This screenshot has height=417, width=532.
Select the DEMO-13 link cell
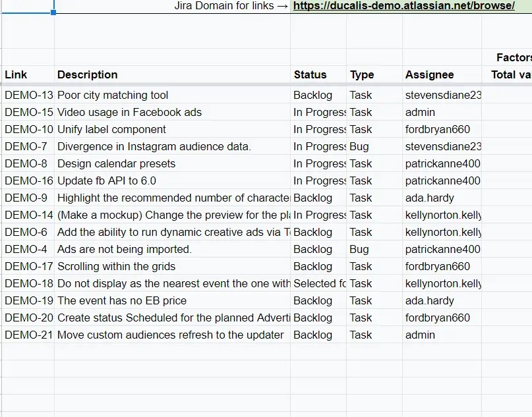click(x=28, y=95)
